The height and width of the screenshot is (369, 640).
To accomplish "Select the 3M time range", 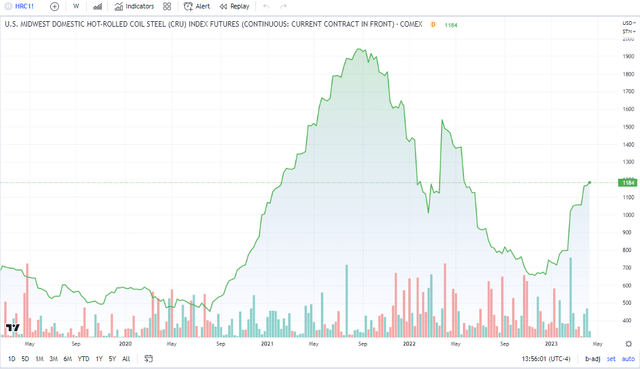I will click(53, 359).
